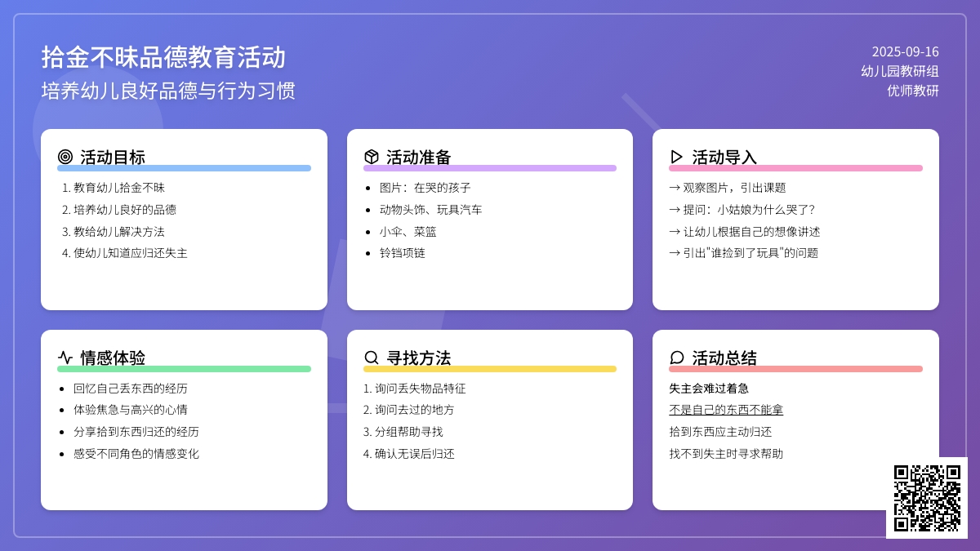Viewport: 980px width, 551px height.
Task: Click the 活动目标 card heading
Action: pos(113,157)
